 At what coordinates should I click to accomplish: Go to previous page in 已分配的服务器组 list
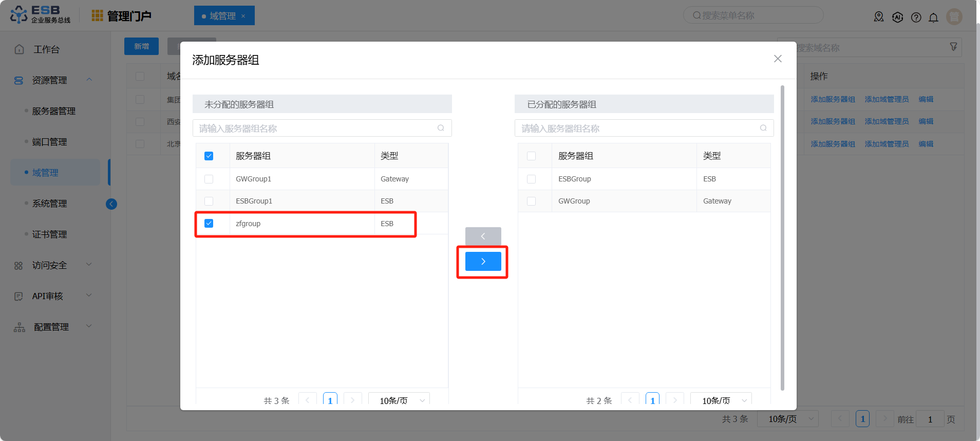point(630,400)
